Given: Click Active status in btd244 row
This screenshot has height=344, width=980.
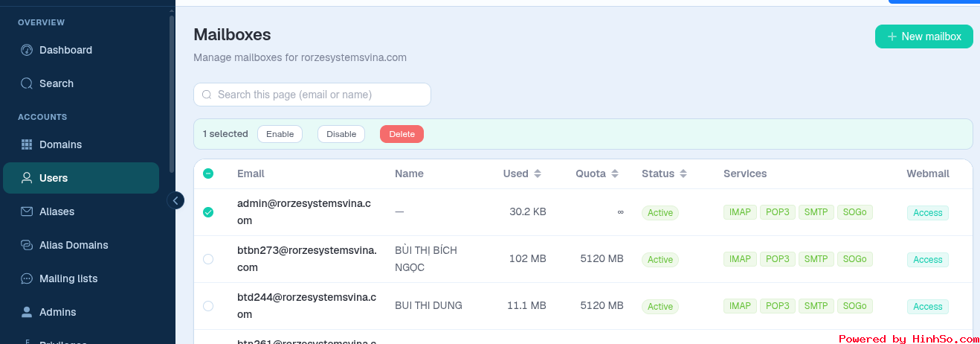Looking at the screenshot, I should (x=660, y=307).
